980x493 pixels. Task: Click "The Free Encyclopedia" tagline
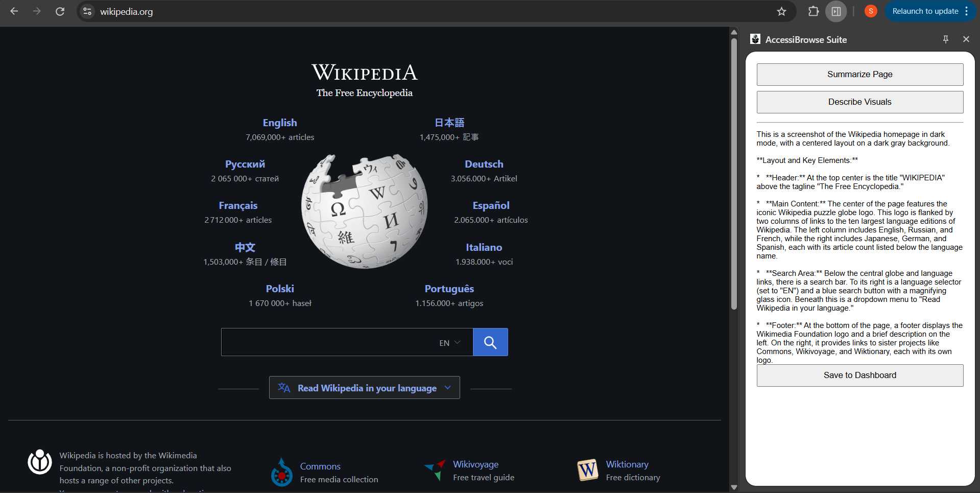click(365, 93)
